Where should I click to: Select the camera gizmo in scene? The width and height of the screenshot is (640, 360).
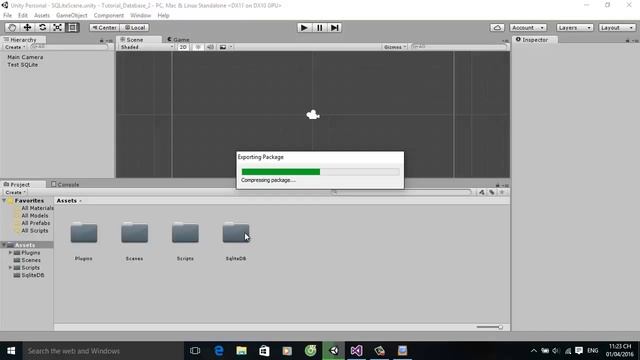313,115
